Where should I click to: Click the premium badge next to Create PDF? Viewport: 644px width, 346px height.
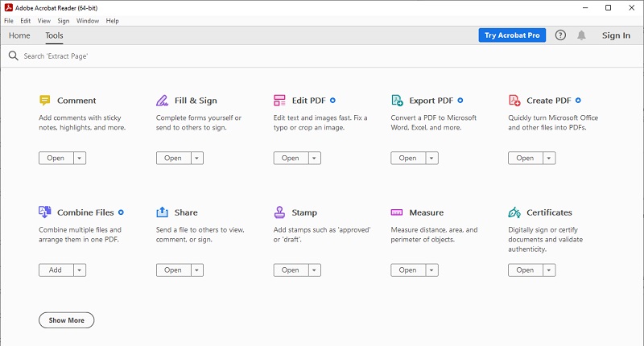pyautogui.click(x=578, y=100)
